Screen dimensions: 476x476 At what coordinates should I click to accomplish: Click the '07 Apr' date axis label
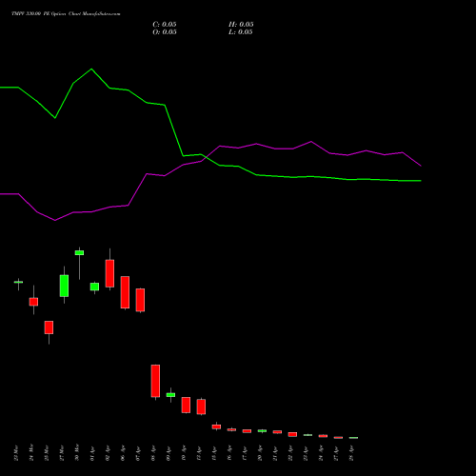[x=138, y=453]
